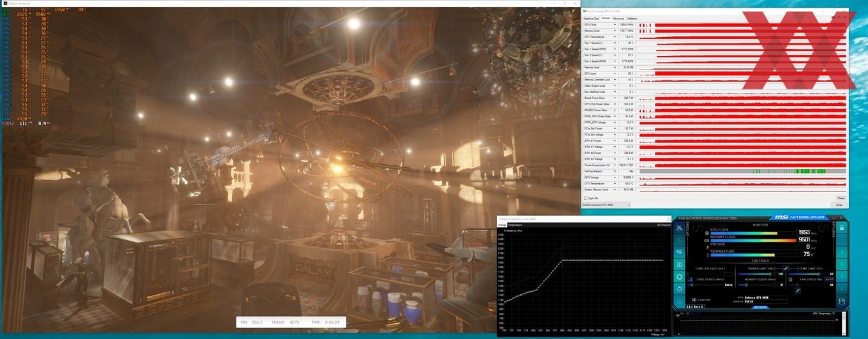The width and height of the screenshot is (868, 339).
Task: Switch to the Temperature tab in curve editor
Action: [x=515, y=225]
